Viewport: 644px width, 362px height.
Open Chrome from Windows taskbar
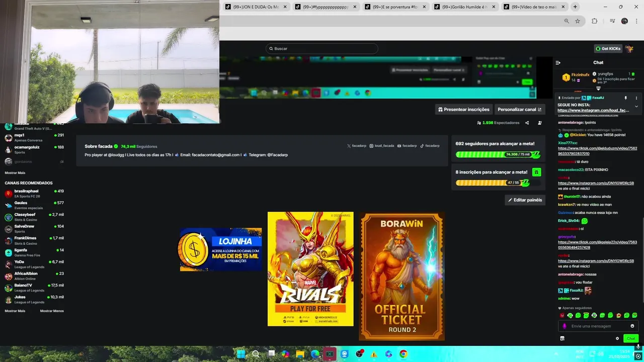(x=404, y=354)
